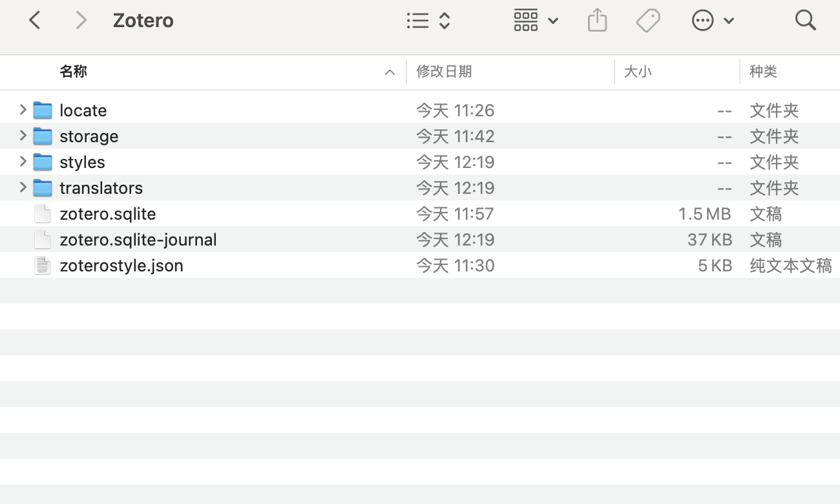Click the Zotero window title

[143, 20]
